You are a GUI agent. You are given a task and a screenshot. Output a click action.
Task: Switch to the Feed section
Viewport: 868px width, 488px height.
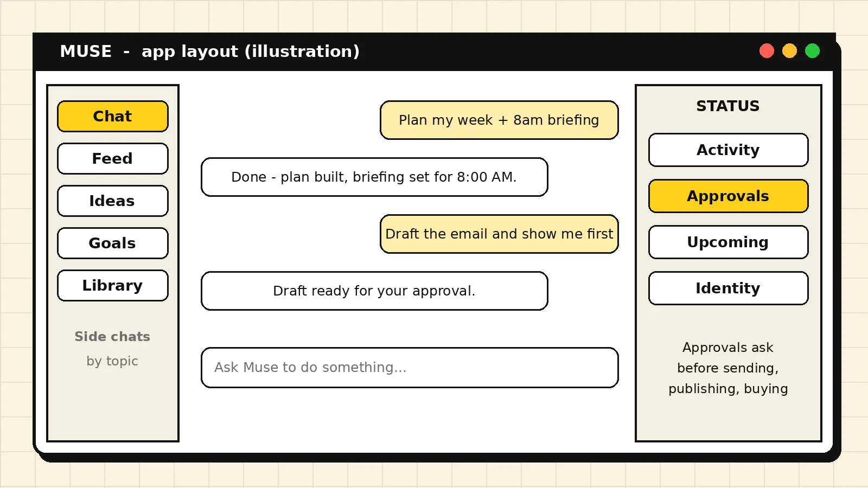click(x=113, y=158)
